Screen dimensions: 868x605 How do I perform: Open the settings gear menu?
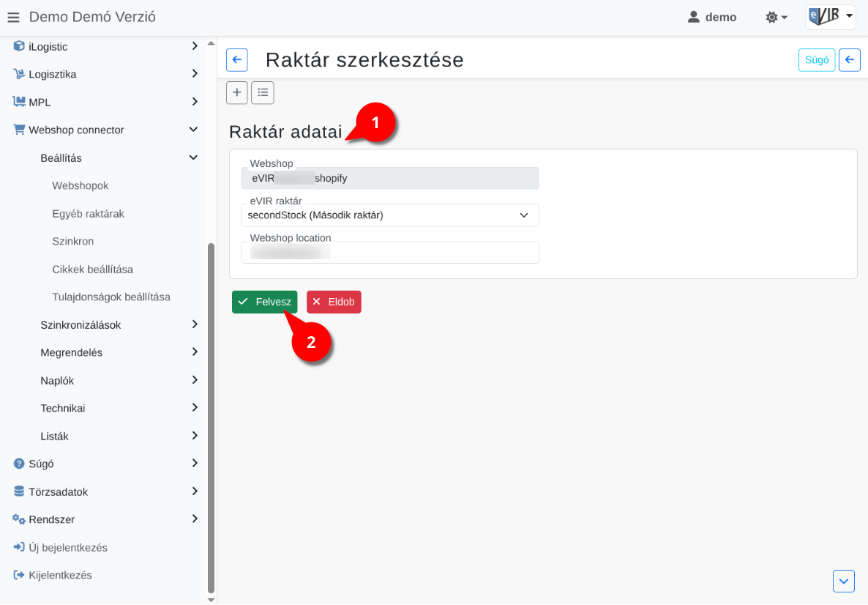(x=776, y=17)
